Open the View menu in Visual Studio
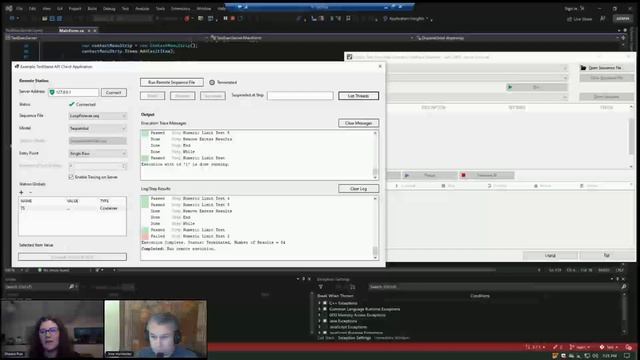Image resolution: width=640 pixels, height=360 pixels. (47, 8)
